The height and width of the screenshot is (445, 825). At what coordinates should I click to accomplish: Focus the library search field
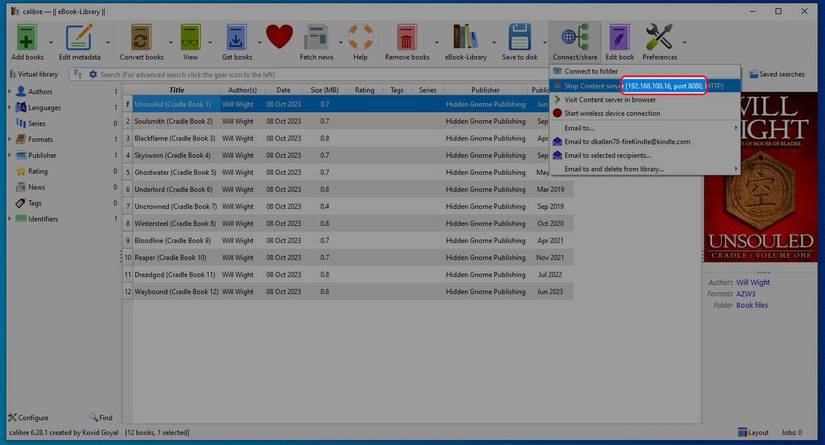tap(321, 75)
